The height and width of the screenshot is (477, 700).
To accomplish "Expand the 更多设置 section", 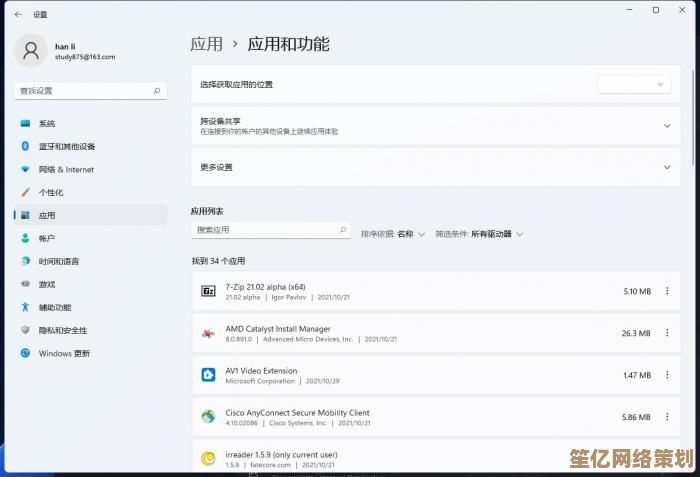I will [667, 167].
